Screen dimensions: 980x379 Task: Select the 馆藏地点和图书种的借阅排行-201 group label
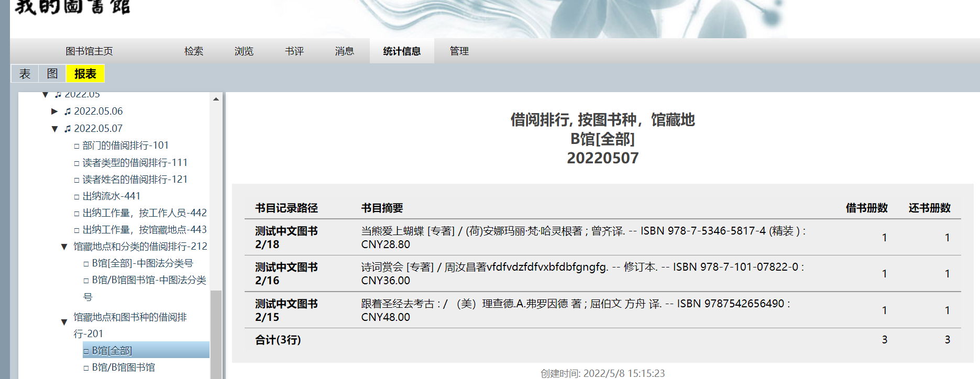130,326
